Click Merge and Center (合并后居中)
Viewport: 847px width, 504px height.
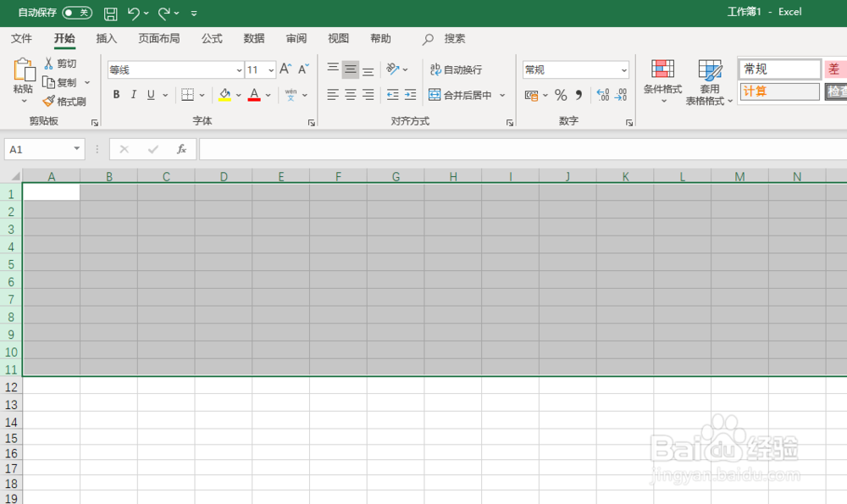[x=460, y=95]
